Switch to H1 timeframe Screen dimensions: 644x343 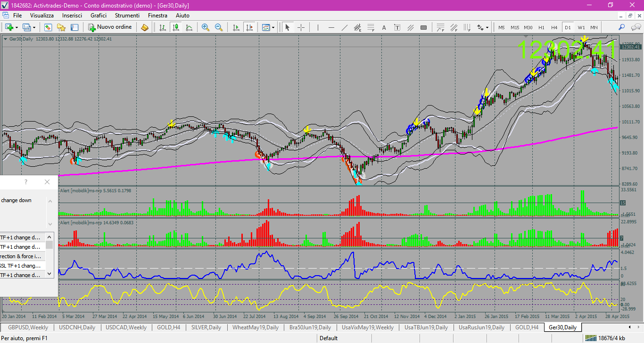coord(541,27)
